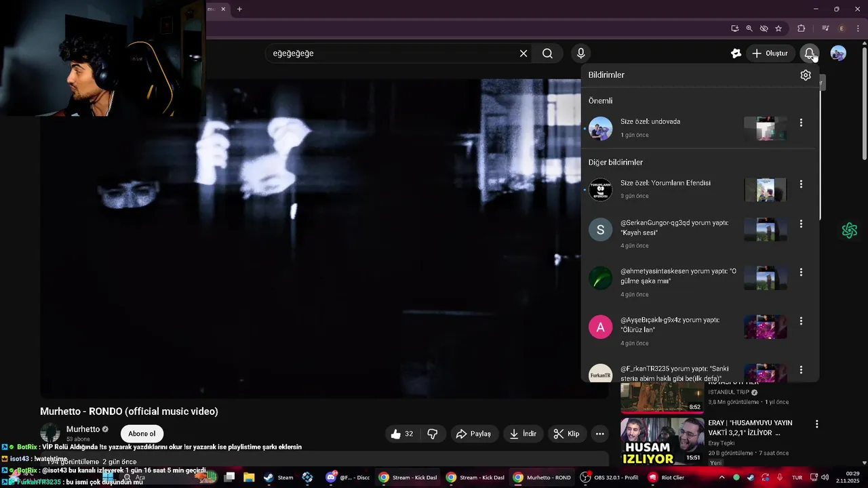This screenshot has width=868, height=488.
Task: Open the YouTube account avatar menu
Action: (838, 54)
